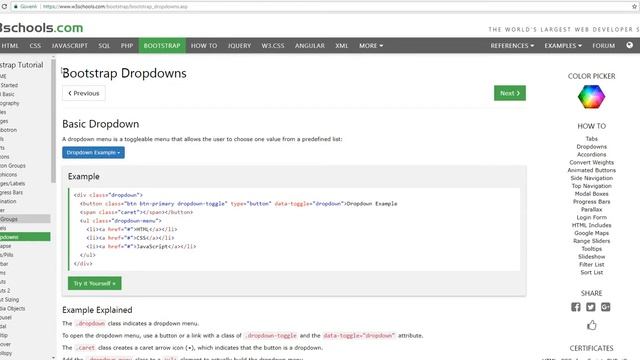Viewport: 640px width, 360px height.
Task: Open Filter List how-to link
Action: click(591, 264)
